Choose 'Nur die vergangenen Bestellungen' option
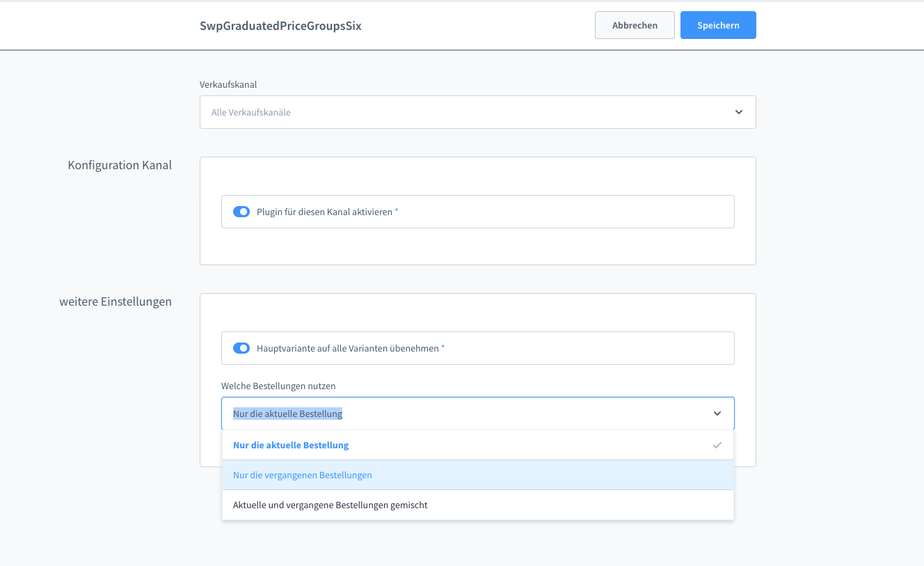Viewport: 924px width, 566px height. (x=303, y=475)
